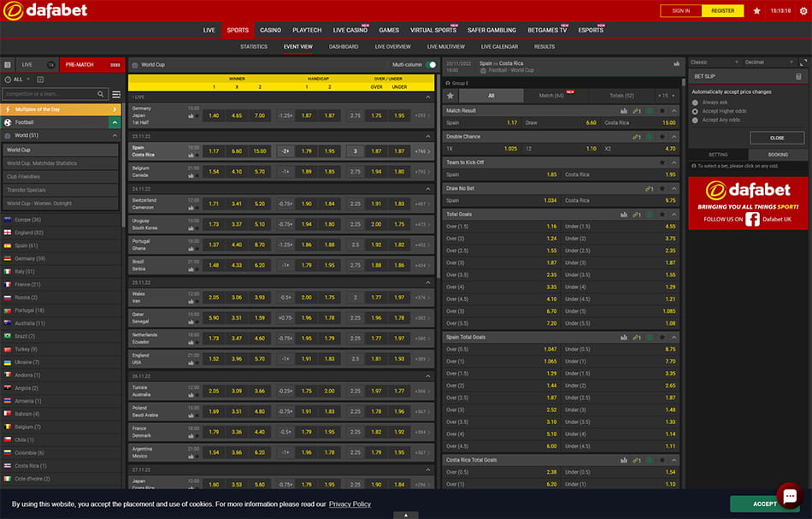Click the link icon in Double Chance header

click(x=637, y=137)
